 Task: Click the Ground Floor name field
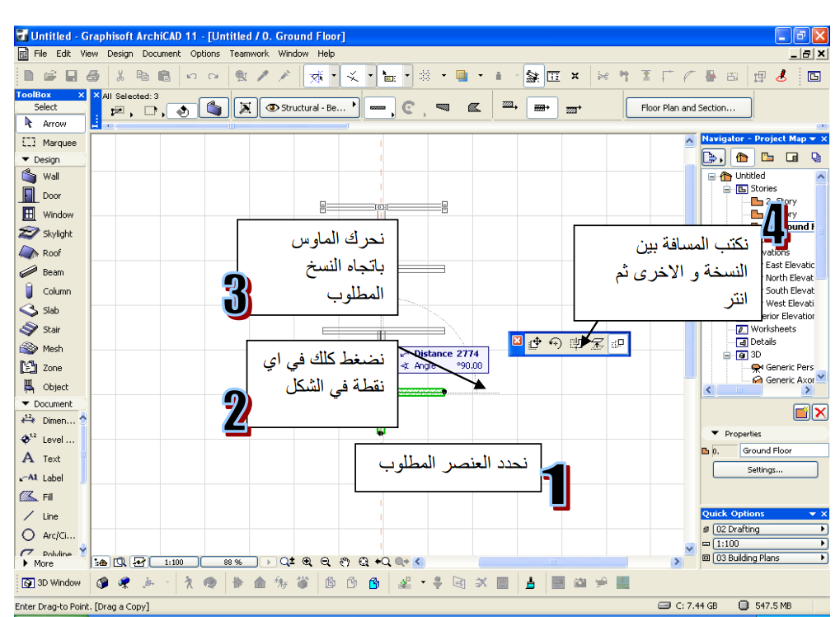tap(783, 450)
